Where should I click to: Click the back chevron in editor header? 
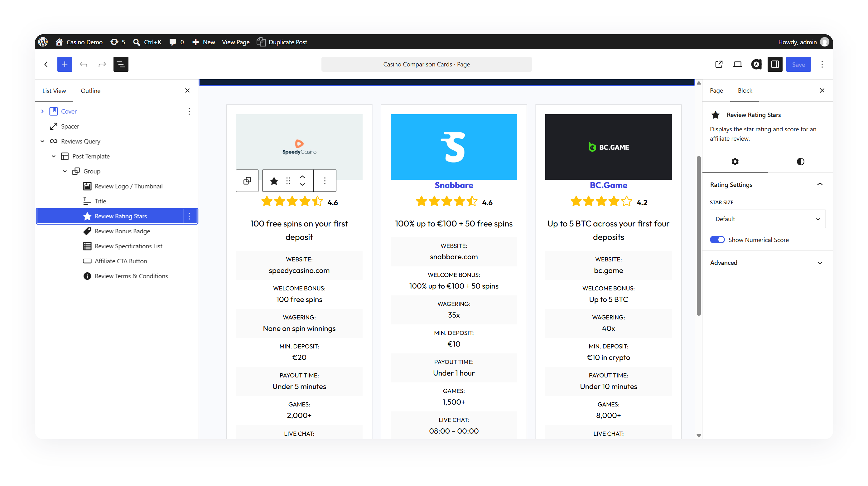coord(46,64)
